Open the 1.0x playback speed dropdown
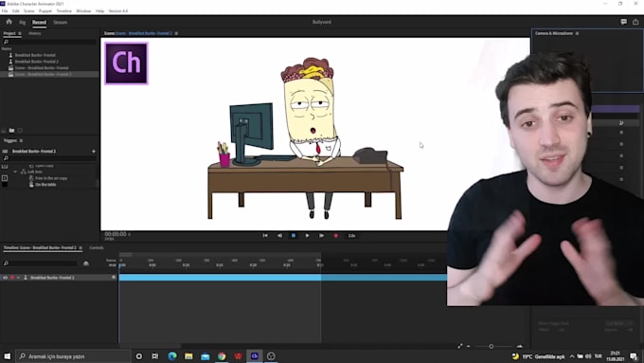644x363 pixels. (x=351, y=236)
